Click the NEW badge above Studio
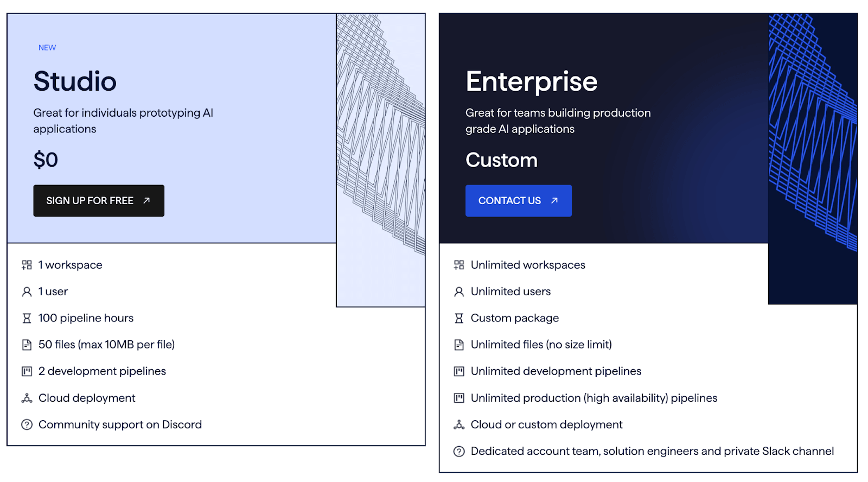The width and height of the screenshot is (868, 482). [x=47, y=48]
